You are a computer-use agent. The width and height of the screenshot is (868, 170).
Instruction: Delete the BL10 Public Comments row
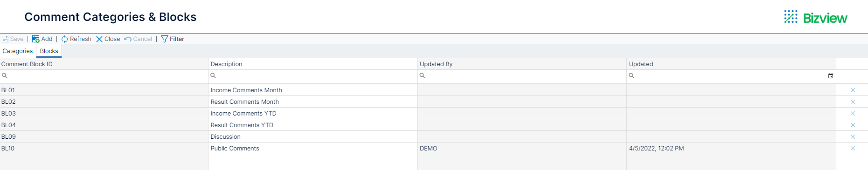pyautogui.click(x=853, y=149)
